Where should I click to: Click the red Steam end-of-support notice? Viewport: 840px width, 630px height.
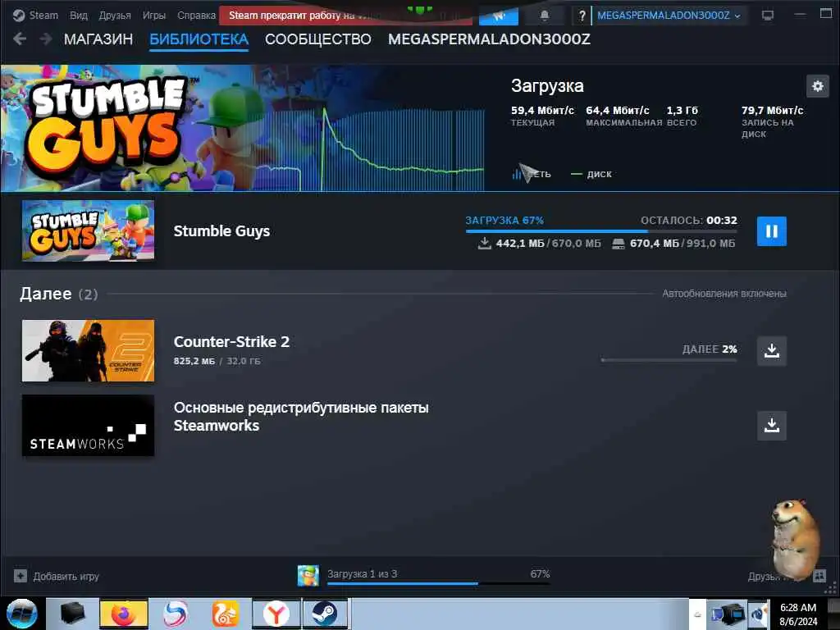click(x=345, y=16)
